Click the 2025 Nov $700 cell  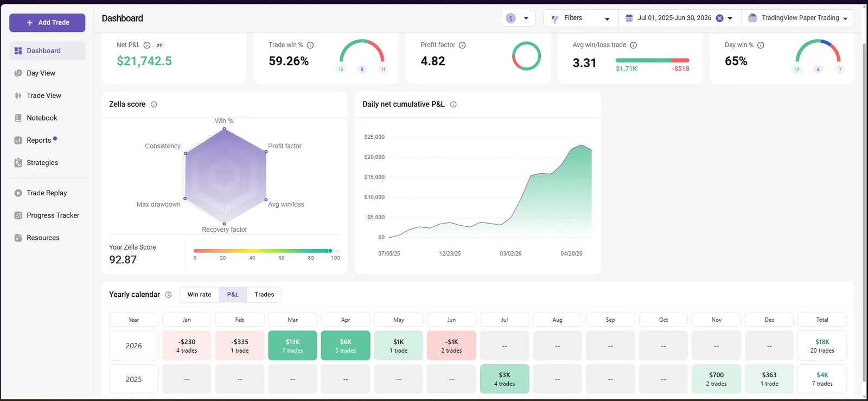click(x=717, y=379)
